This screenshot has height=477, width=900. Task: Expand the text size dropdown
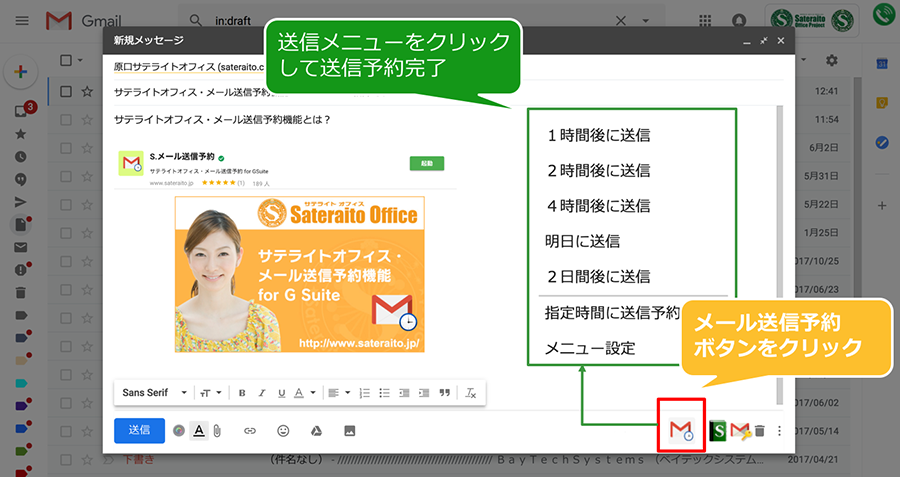point(210,393)
